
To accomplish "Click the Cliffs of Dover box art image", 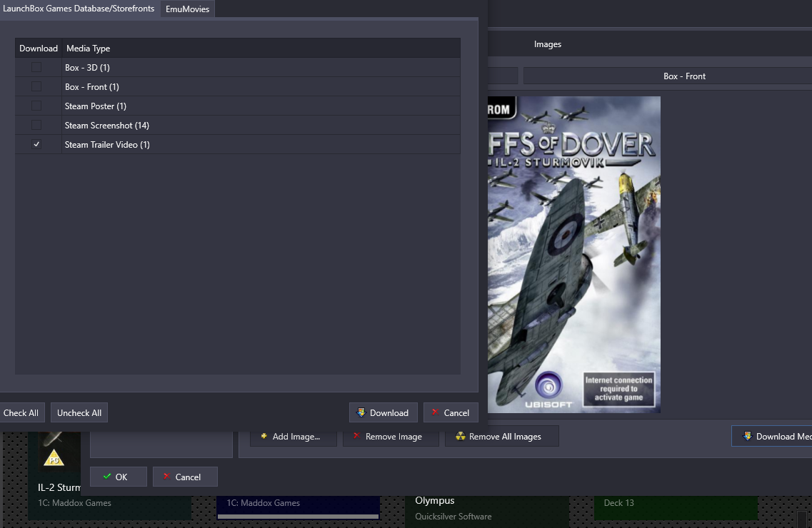I will 573,255.
